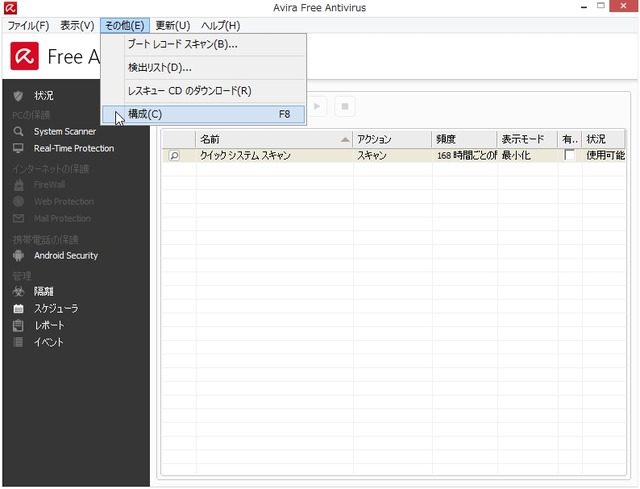Sort by 状況 column header
640x489 pixels.
[x=603, y=139]
